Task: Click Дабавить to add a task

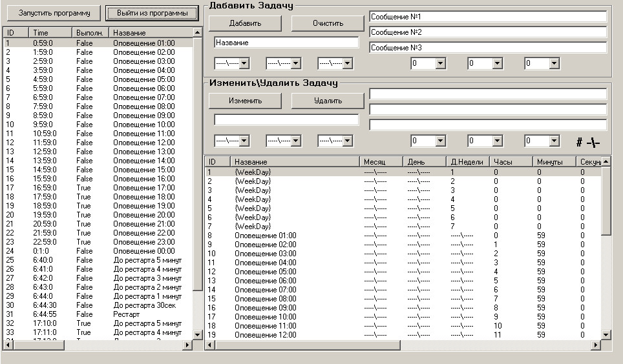Action: coord(245,23)
